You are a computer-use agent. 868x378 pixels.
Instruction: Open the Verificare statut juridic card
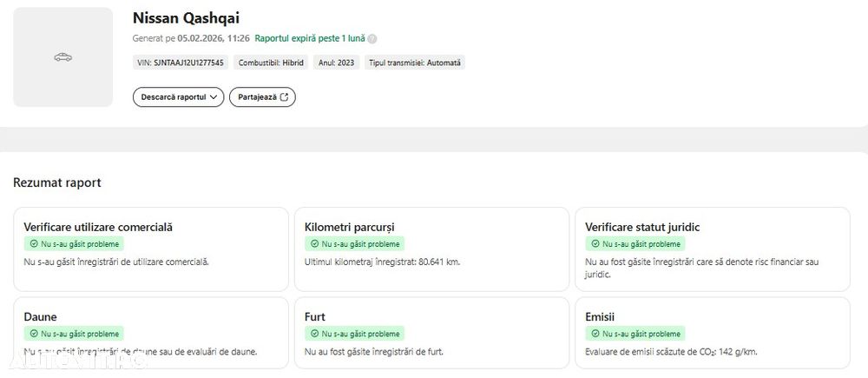(x=712, y=249)
